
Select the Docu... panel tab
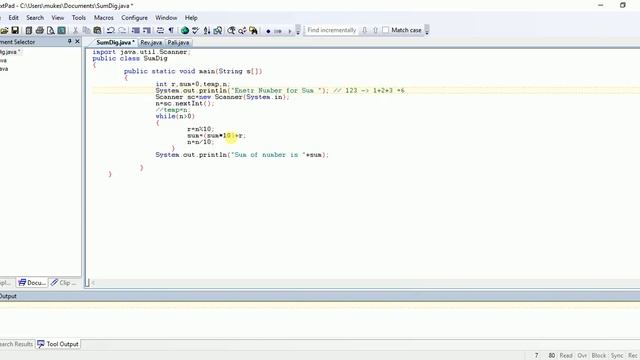[32, 282]
